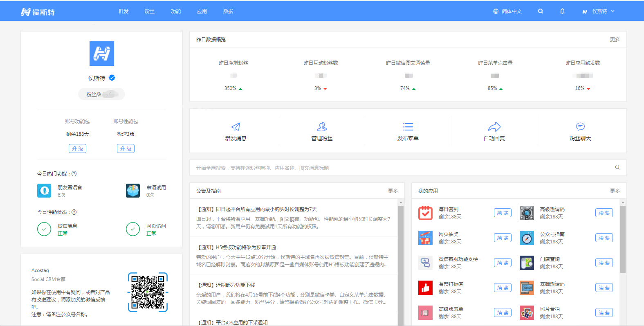644x326 pixels.
Task: Open the 自动回复 arrow shortcut
Action: point(494,127)
